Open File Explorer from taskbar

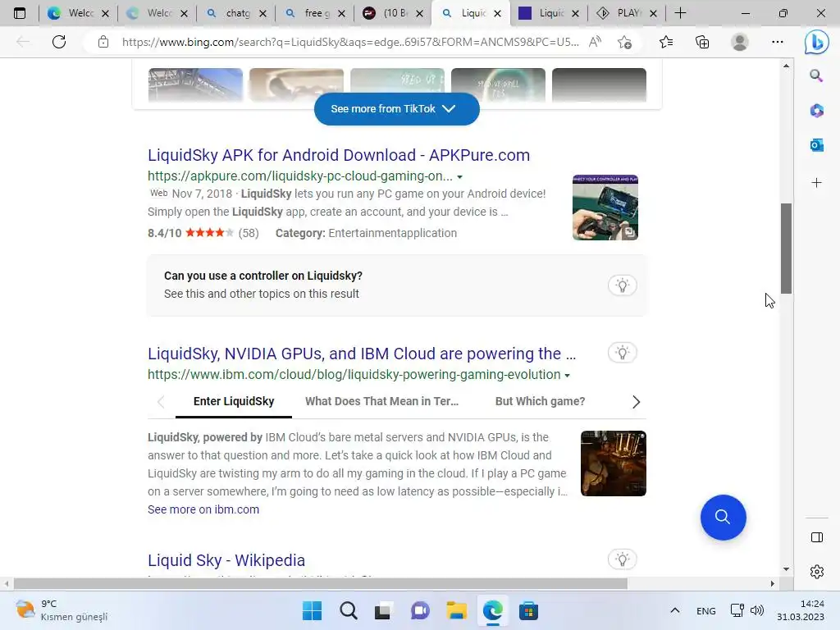coord(456,610)
